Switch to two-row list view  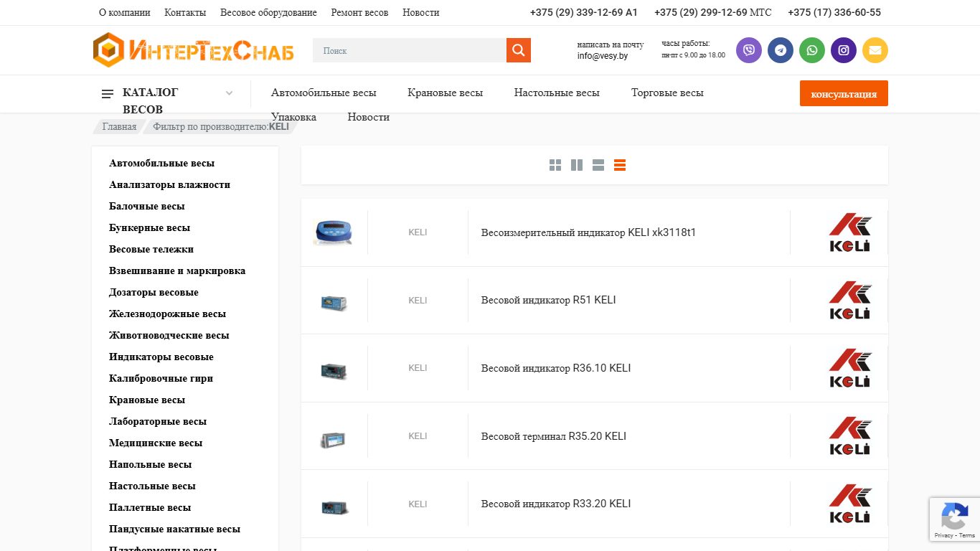598,165
